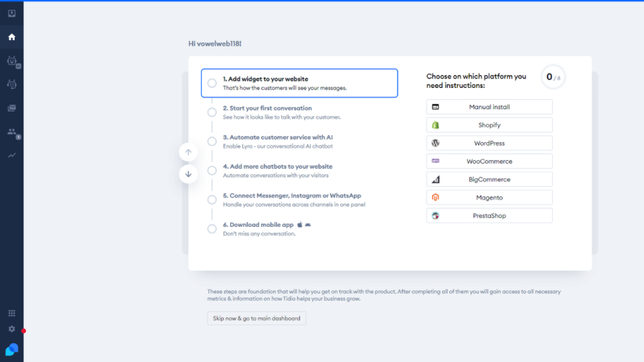Choose PrestaShop platform button

click(x=489, y=216)
